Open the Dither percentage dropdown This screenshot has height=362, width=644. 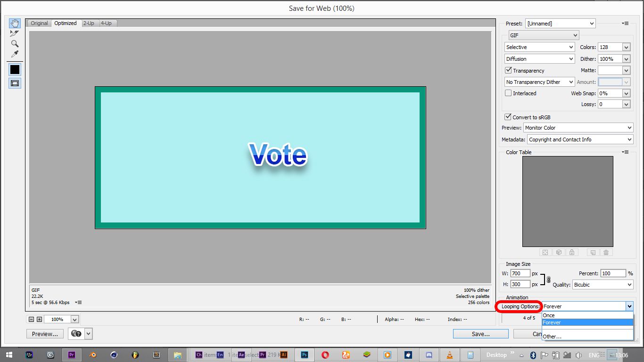626,59
